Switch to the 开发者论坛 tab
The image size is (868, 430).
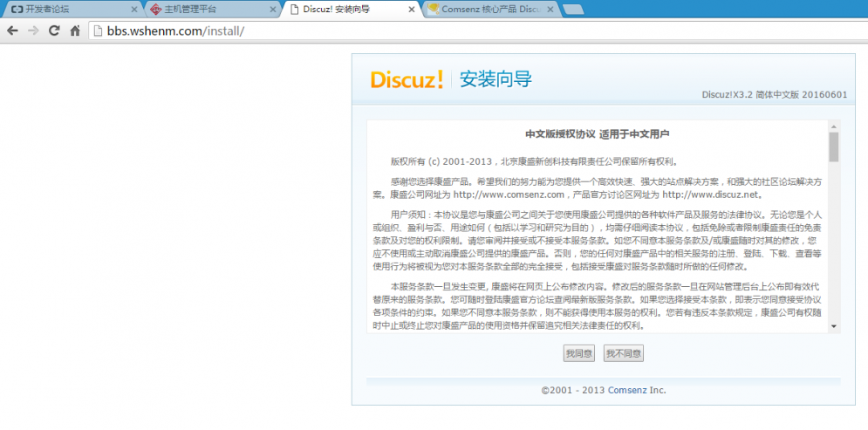(x=72, y=10)
